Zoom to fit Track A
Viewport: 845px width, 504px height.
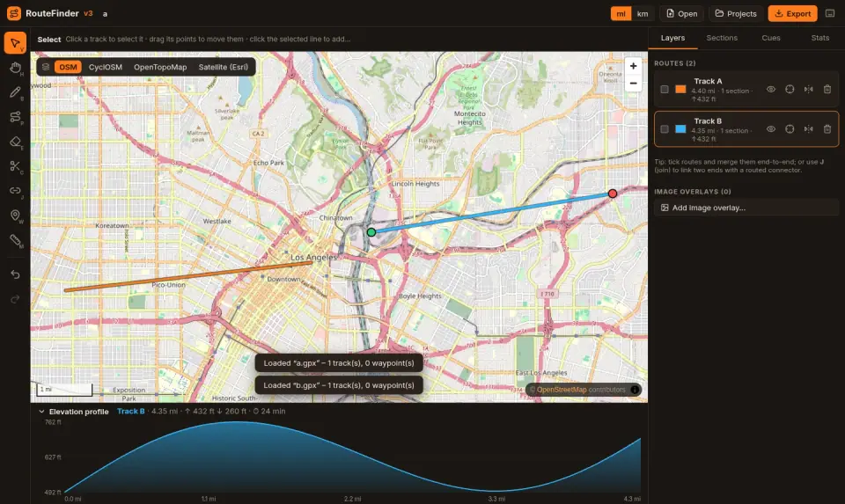(x=790, y=90)
